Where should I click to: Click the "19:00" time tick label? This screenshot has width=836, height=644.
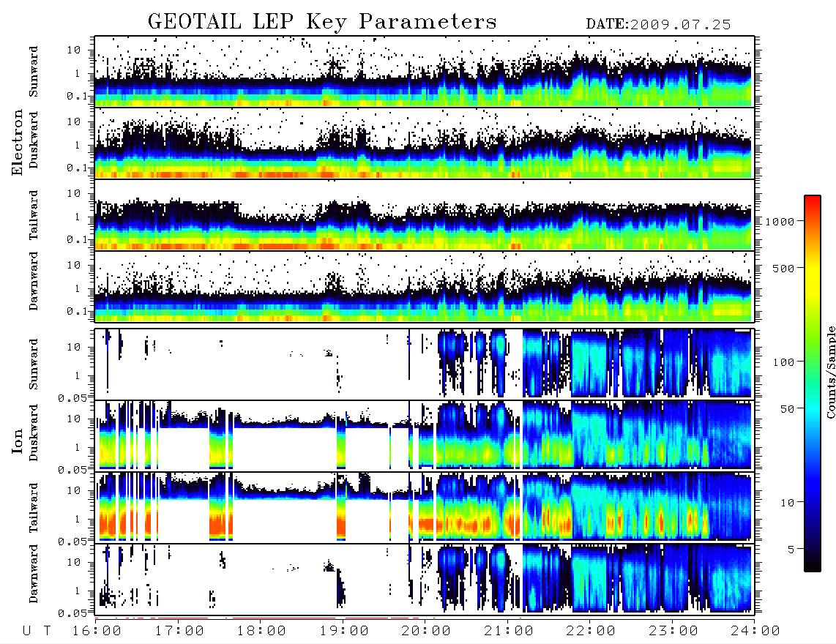(x=344, y=631)
